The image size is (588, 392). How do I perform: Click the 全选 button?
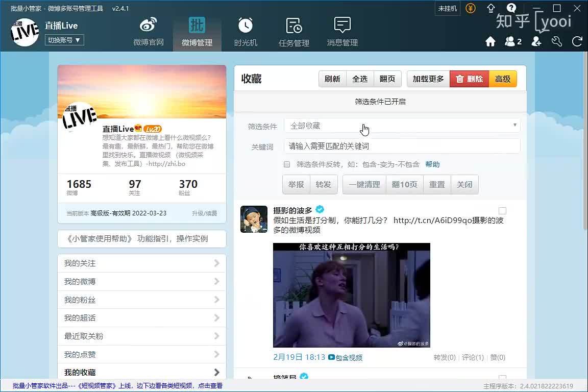(360, 79)
